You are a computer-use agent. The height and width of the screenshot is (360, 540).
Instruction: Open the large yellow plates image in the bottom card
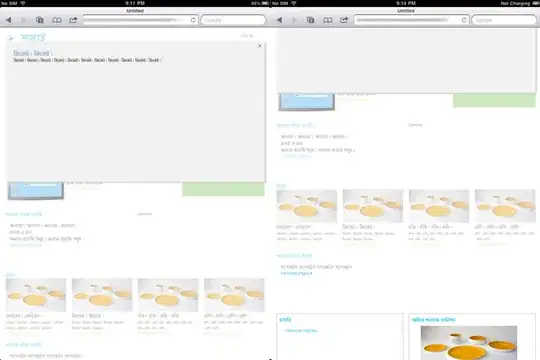point(469,343)
